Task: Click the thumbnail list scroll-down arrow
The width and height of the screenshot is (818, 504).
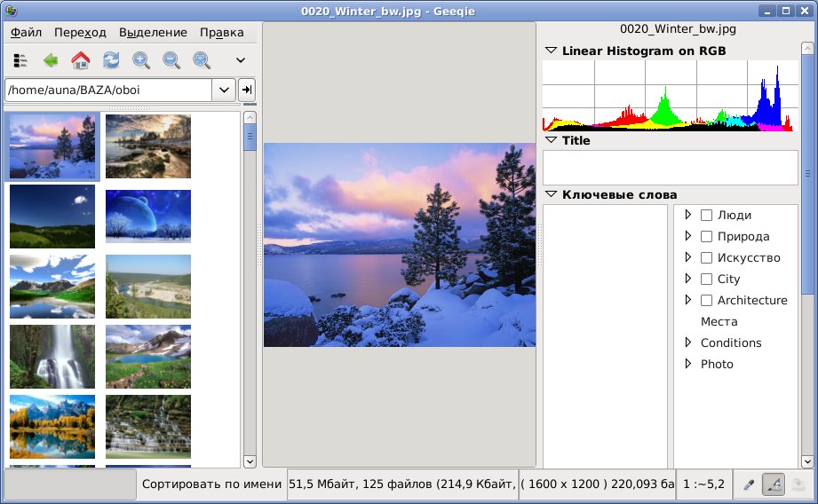Action: 250,461
